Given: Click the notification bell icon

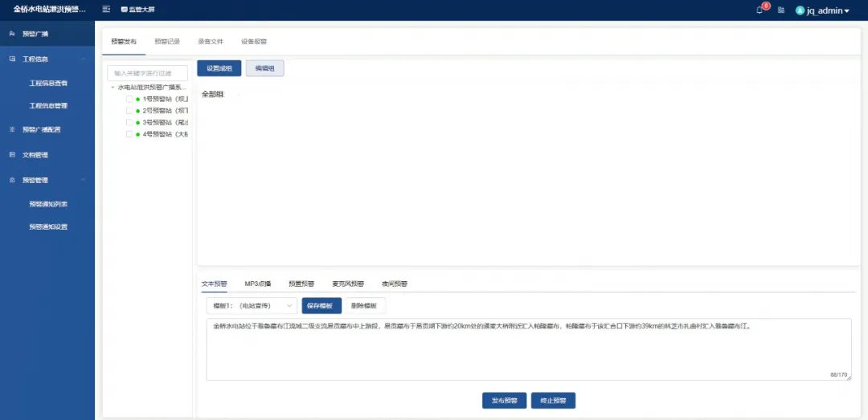Looking at the screenshot, I should (759, 10).
